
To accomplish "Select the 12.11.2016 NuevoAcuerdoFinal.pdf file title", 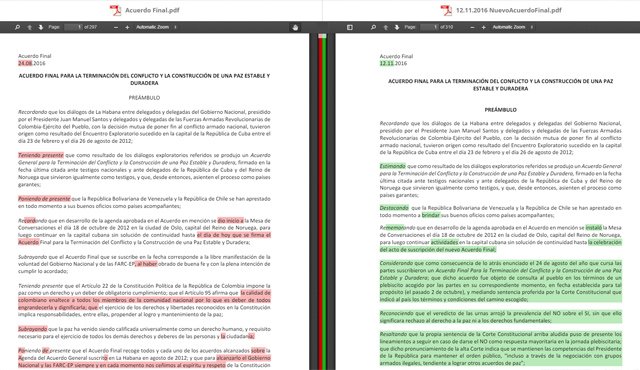I will tap(509, 10).
